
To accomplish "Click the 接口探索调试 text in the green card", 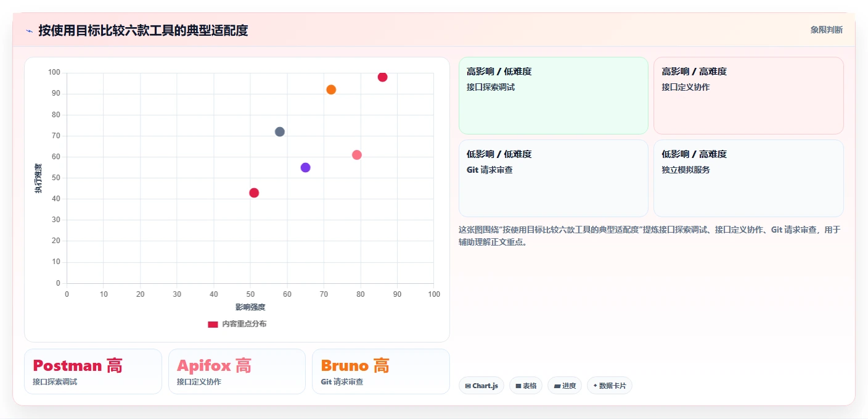I will [x=491, y=87].
